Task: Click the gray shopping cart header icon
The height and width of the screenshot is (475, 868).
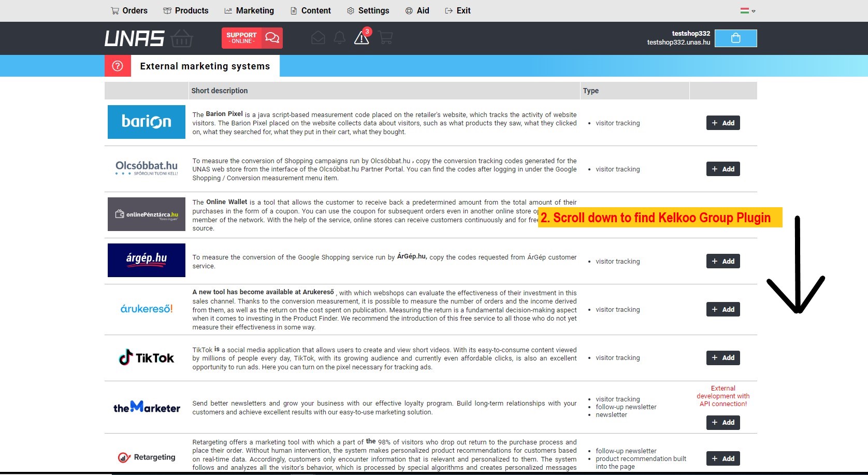Action: tap(385, 38)
